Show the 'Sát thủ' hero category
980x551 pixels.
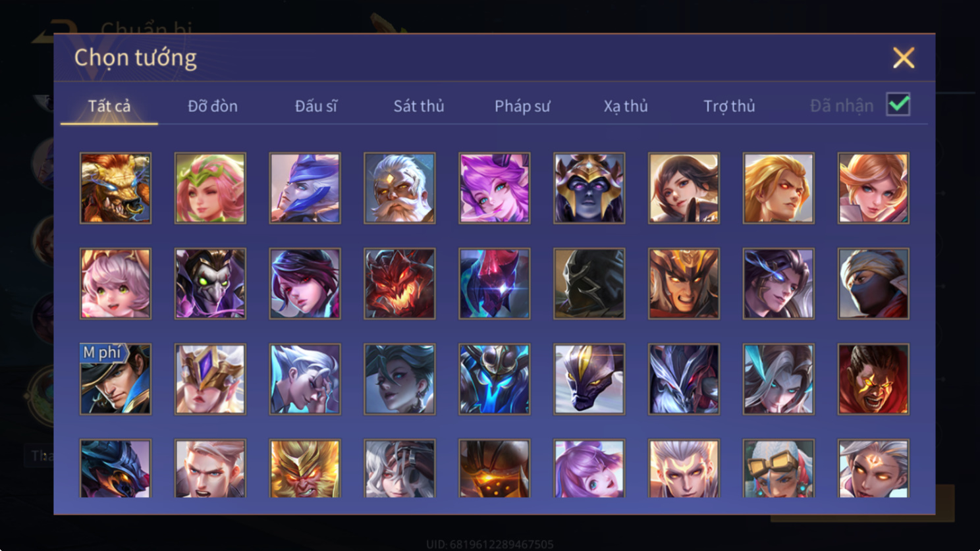[419, 106]
